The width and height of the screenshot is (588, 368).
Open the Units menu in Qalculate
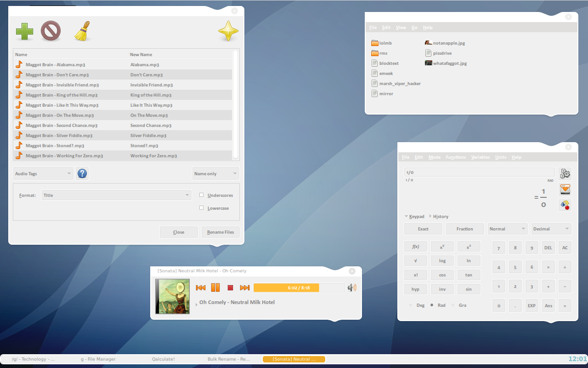[x=501, y=157]
